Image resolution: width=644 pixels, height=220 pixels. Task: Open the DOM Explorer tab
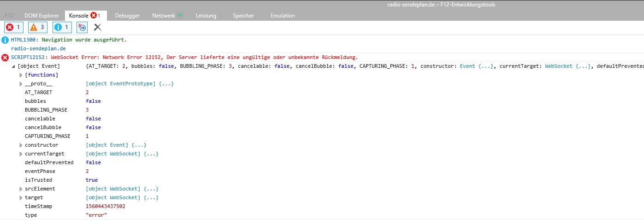(x=41, y=16)
